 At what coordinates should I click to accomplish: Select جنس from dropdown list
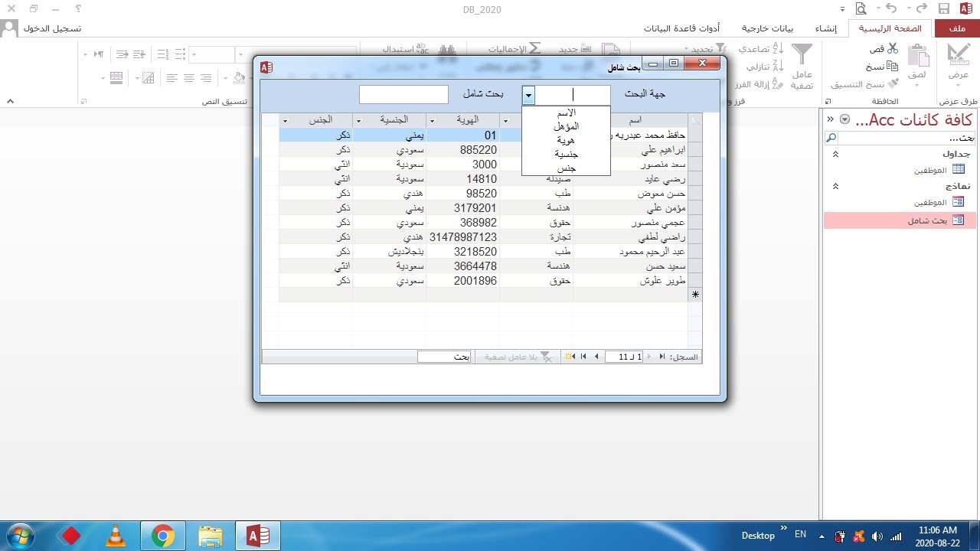tap(567, 168)
